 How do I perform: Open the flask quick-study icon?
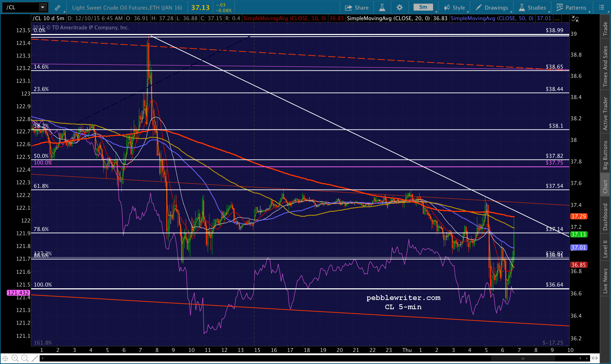[382, 7]
